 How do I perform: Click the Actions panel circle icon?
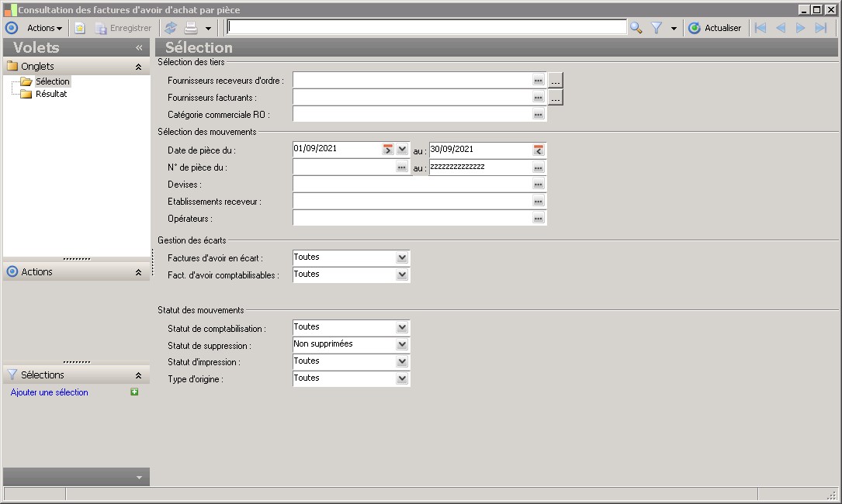pyautogui.click(x=12, y=271)
